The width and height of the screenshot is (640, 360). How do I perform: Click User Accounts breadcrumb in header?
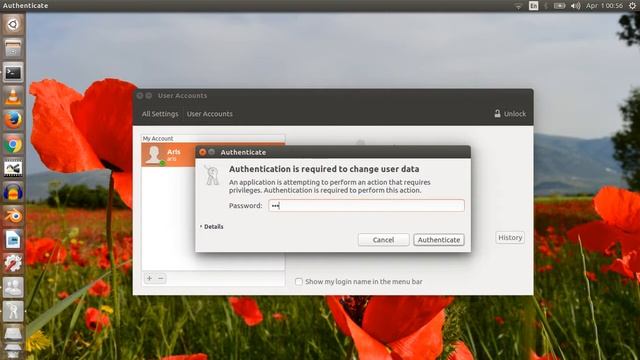(x=210, y=114)
